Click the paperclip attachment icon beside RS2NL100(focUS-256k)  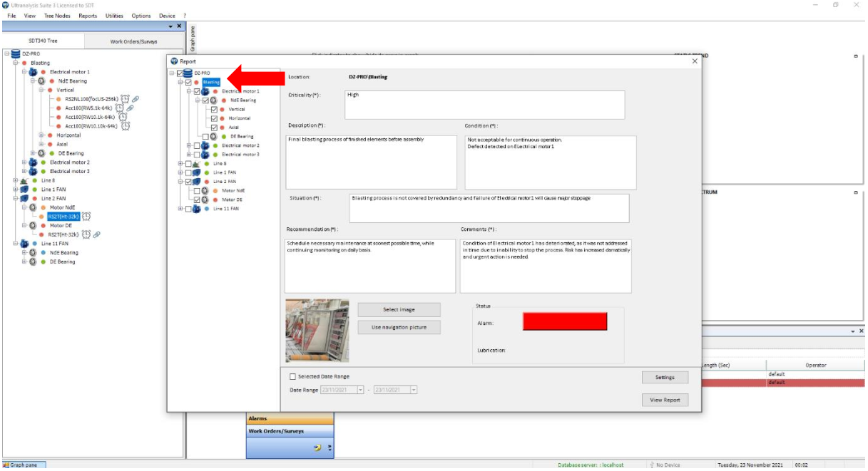point(136,99)
